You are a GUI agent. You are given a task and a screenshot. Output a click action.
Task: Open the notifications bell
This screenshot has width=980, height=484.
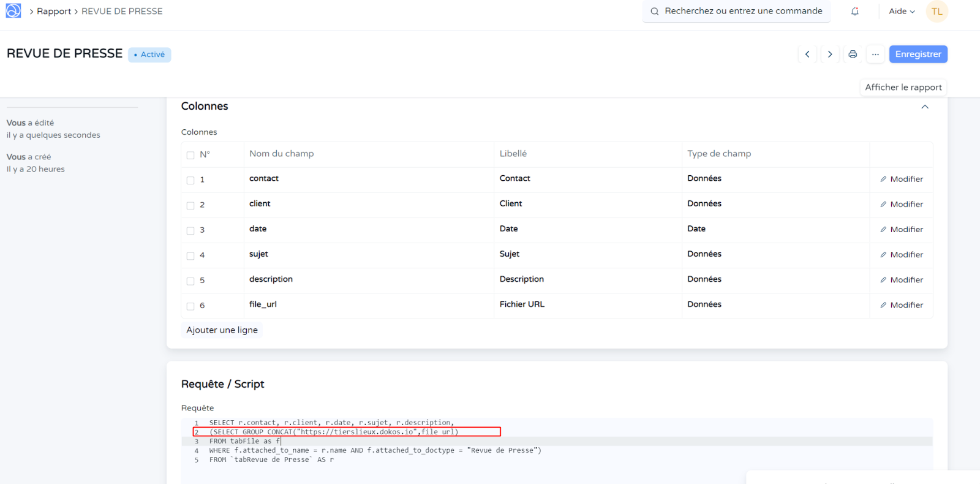pos(855,12)
